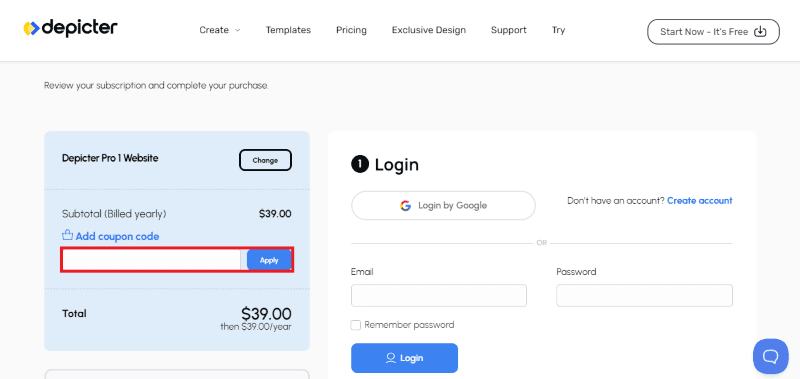The height and width of the screenshot is (379, 800).
Task: Focus the Password input field
Action: (644, 295)
